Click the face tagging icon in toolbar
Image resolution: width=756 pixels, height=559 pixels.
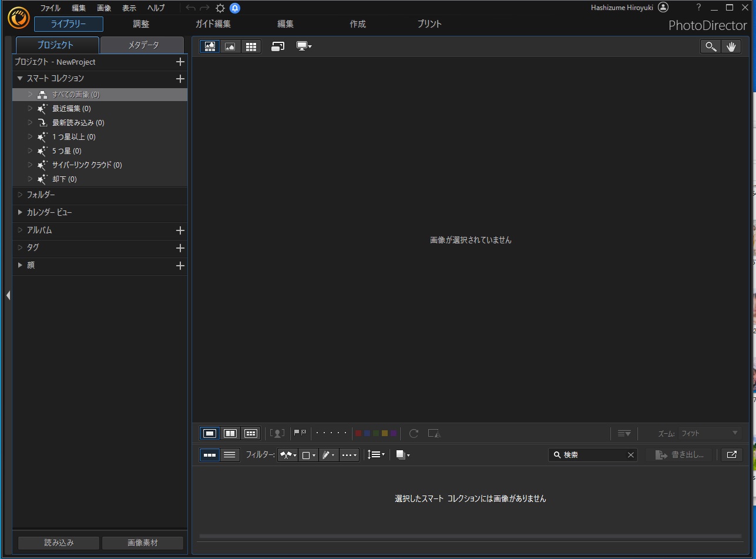pyautogui.click(x=277, y=433)
